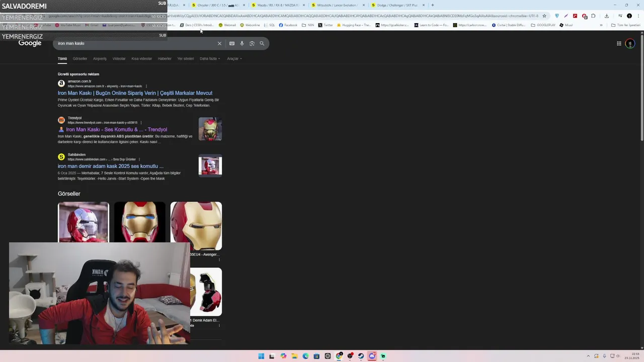
Task: Open the Google account profile avatar
Action: point(630,43)
